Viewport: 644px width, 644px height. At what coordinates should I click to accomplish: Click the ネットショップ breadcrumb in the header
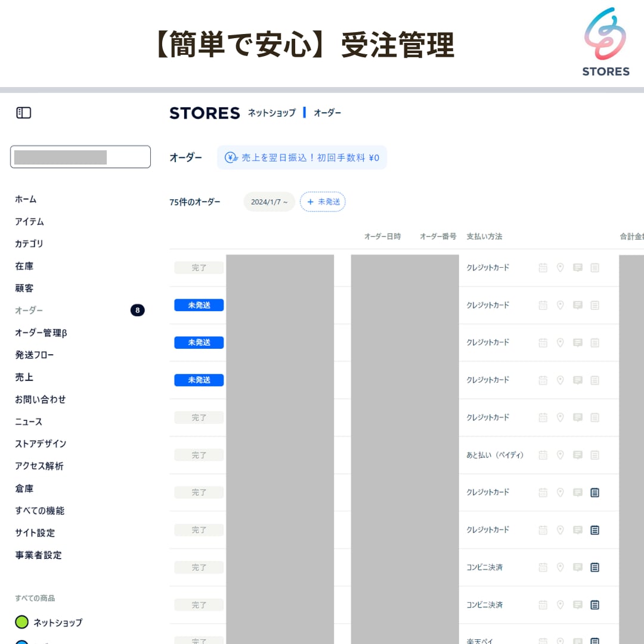(271, 113)
